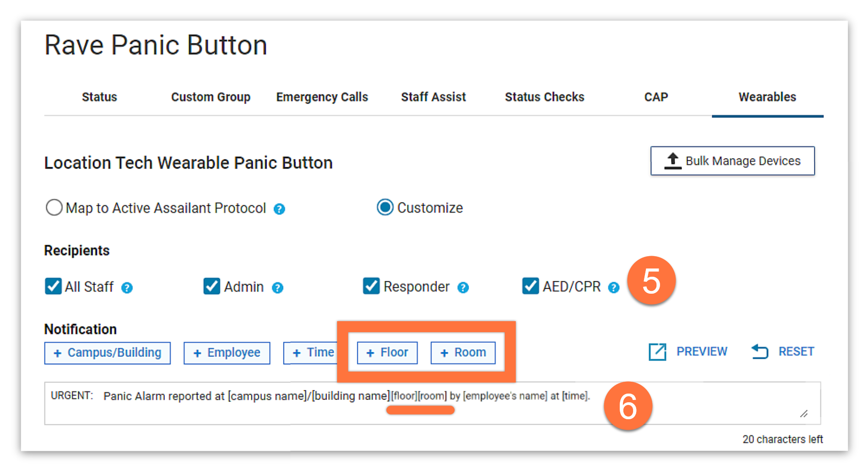
Task: Uncheck the Responder checkbox
Action: pyautogui.click(x=371, y=285)
